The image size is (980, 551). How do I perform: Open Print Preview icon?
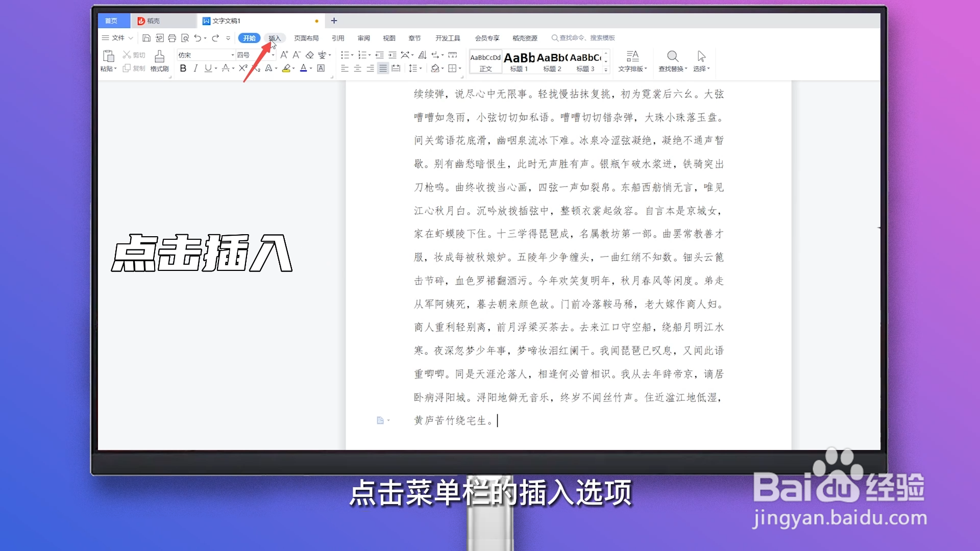coord(185,38)
